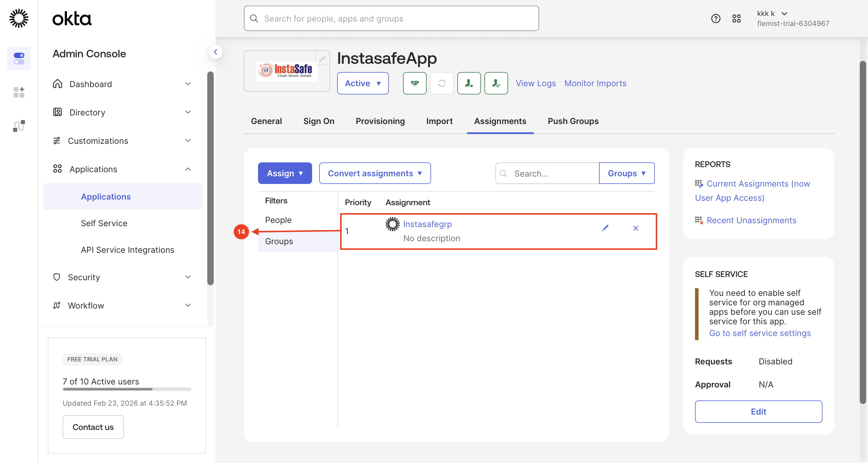Select the People filter
This screenshot has height=463, width=868.
pos(278,220)
